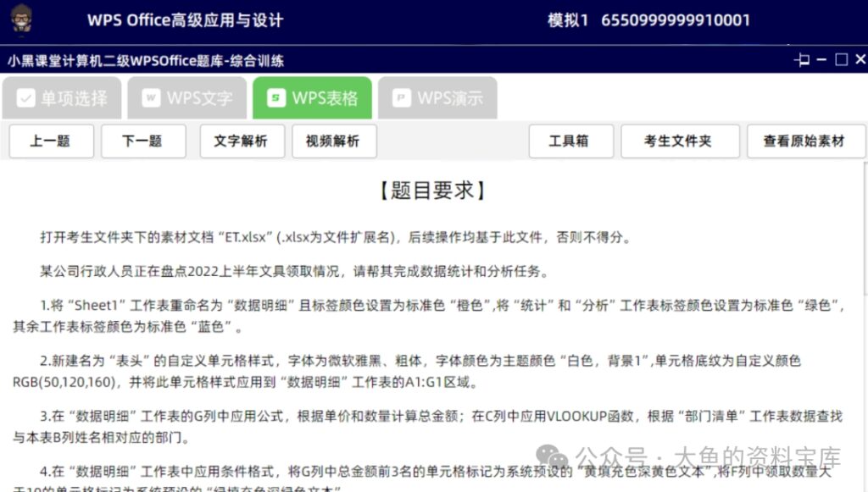Open the WPS演示 tab

click(437, 98)
